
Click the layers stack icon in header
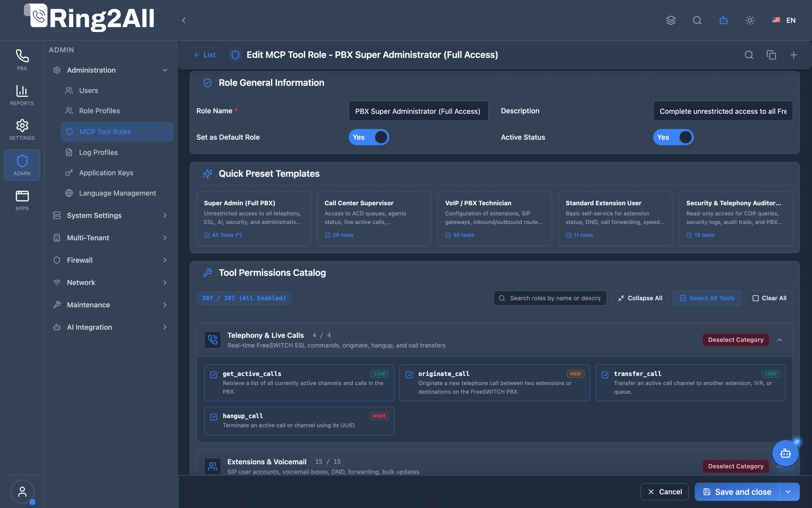coord(671,20)
